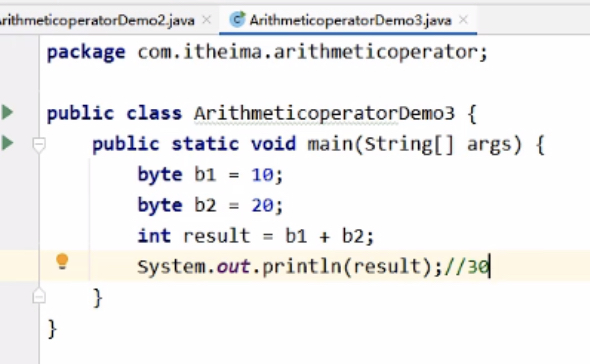The image size is (590, 364).
Task: Click String[] args parameter in main
Action: [442, 144]
